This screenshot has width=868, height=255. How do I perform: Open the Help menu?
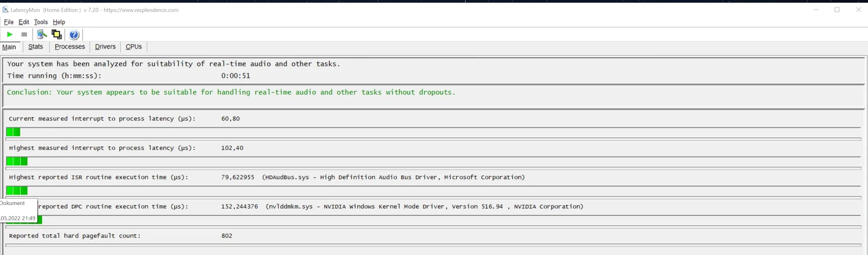pyautogui.click(x=59, y=22)
